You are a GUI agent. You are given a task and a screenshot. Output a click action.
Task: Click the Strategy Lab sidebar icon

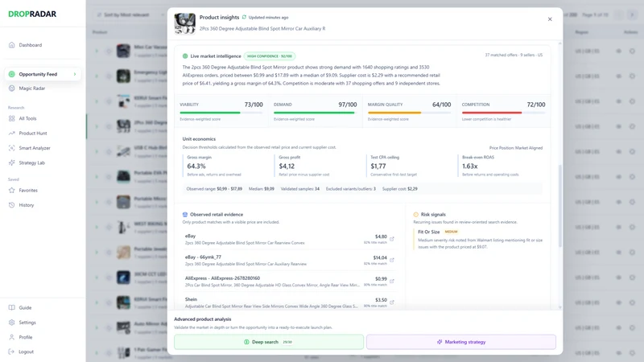coord(11,162)
